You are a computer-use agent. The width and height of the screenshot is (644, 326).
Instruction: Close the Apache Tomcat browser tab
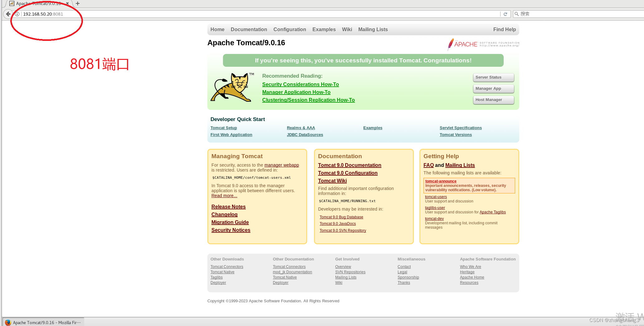point(67,3)
